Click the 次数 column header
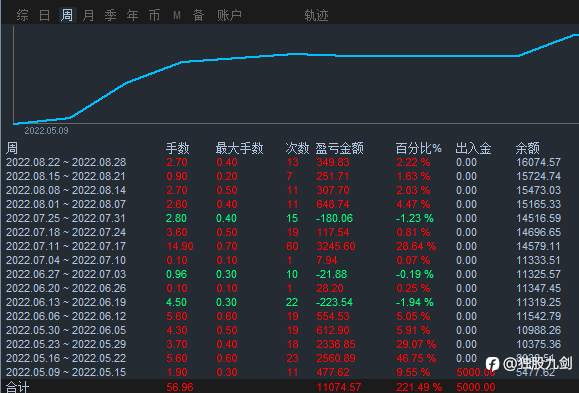Viewport: 579px width, 393px height. coord(297,148)
